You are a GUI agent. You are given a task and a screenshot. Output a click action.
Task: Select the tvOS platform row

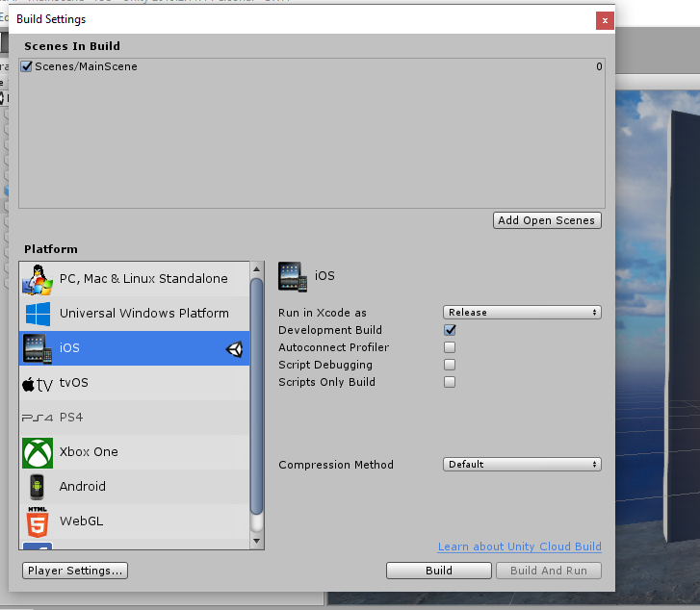tap(135, 383)
